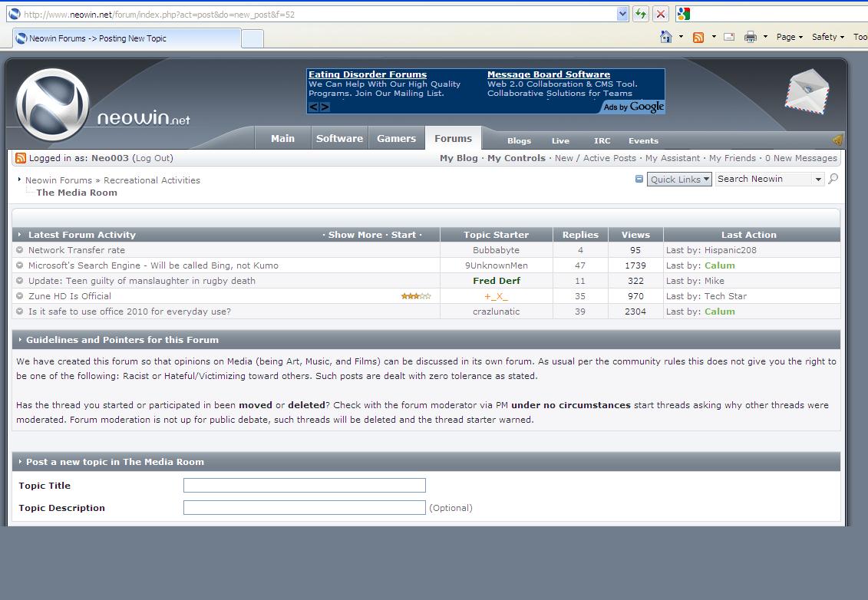Click the Neowin globe logo
Image resolution: width=868 pixels, height=600 pixels.
53,104
